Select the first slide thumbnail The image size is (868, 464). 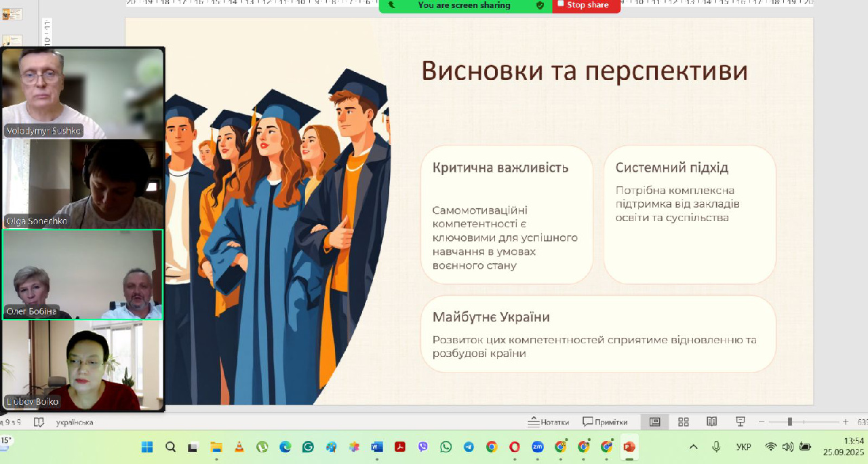[12, 14]
